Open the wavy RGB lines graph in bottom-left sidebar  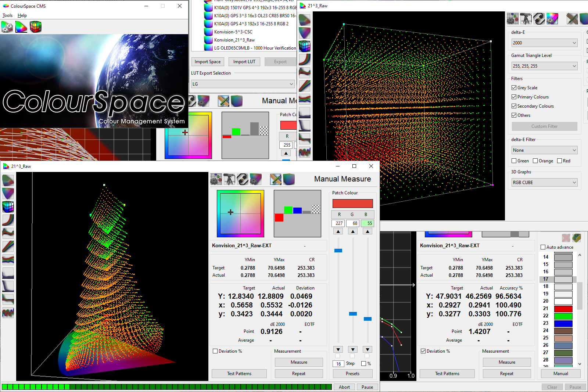point(8,313)
